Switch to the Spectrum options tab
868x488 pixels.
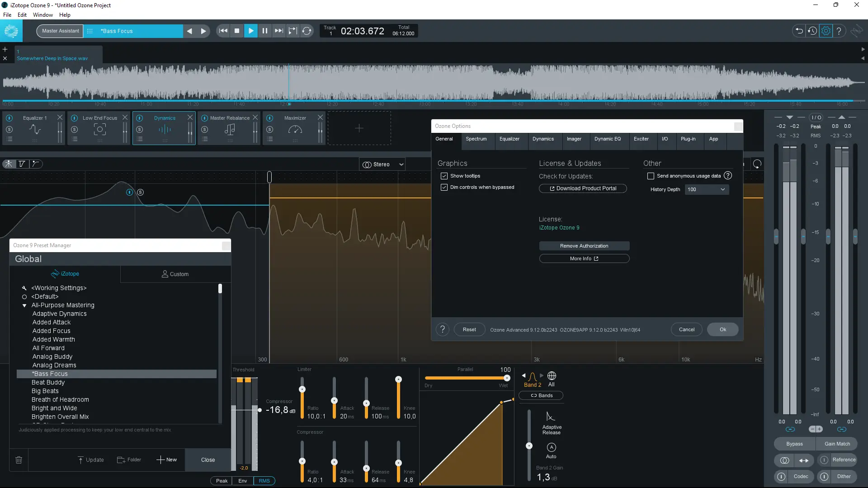click(x=476, y=139)
